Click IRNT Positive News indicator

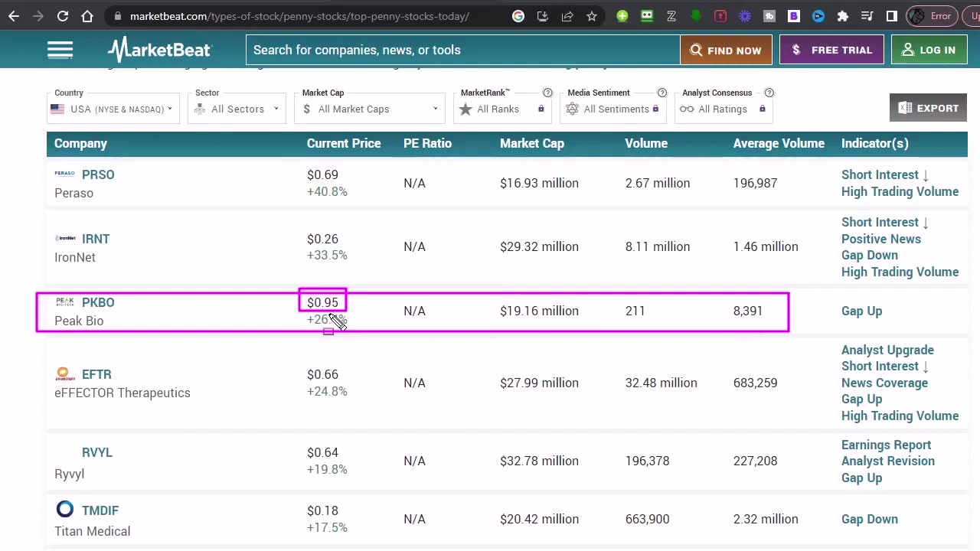(881, 239)
